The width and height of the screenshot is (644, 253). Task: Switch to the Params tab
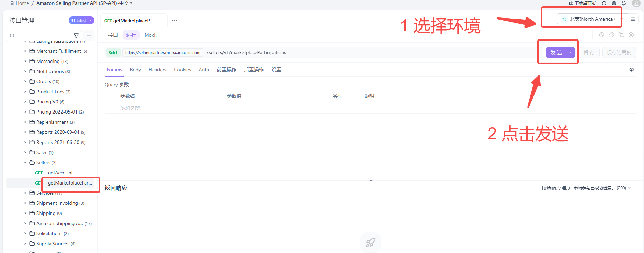114,70
